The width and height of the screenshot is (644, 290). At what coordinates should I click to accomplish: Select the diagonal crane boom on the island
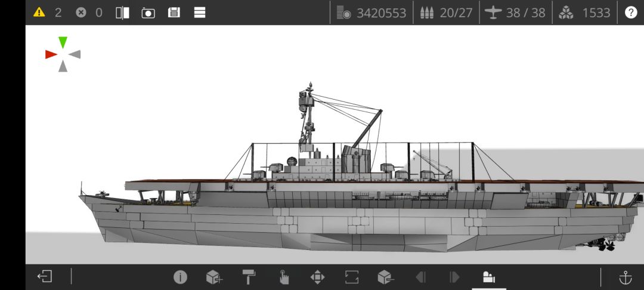pyautogui.click(x=367, y=128)
